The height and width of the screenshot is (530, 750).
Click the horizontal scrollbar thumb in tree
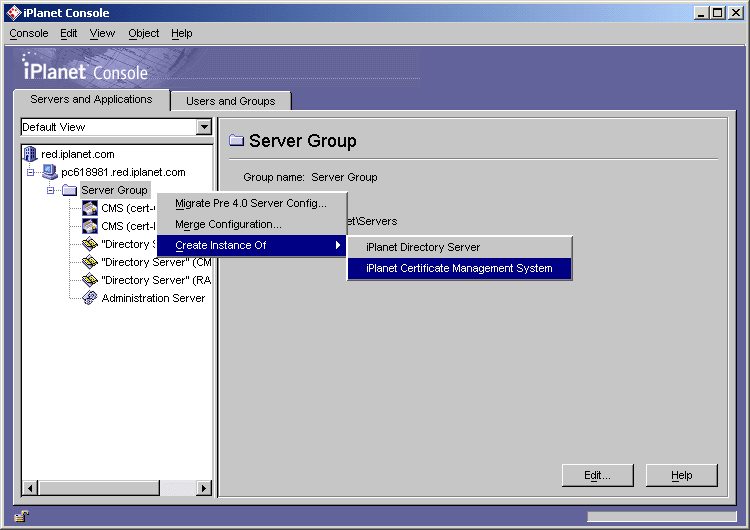pos(99,488)
